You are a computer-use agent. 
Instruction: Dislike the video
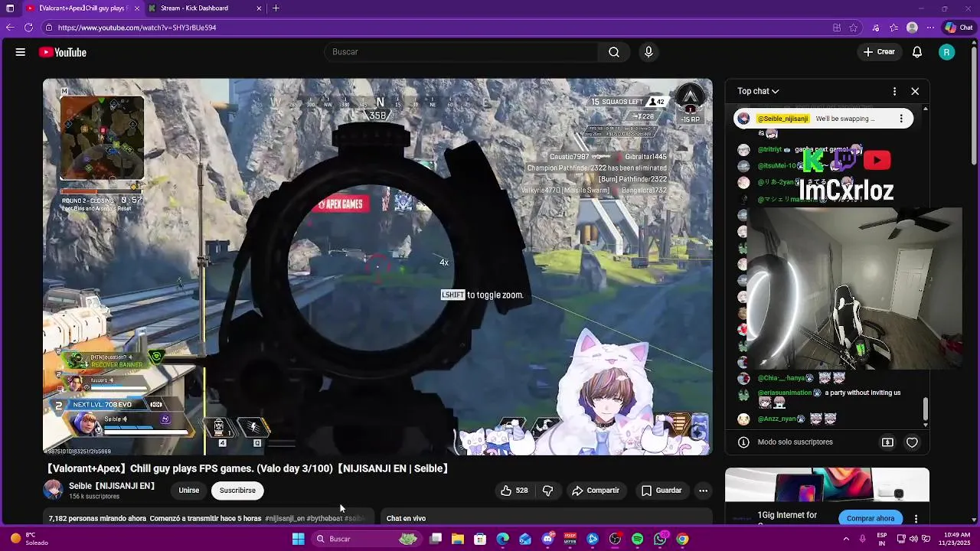point(548,491)
